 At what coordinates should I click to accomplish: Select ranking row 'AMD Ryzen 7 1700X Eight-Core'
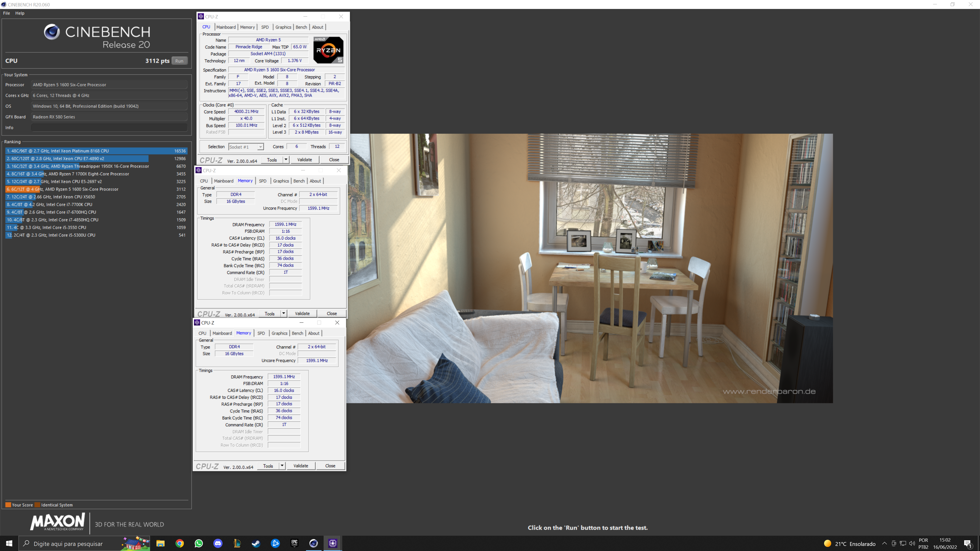click(96, 174)
